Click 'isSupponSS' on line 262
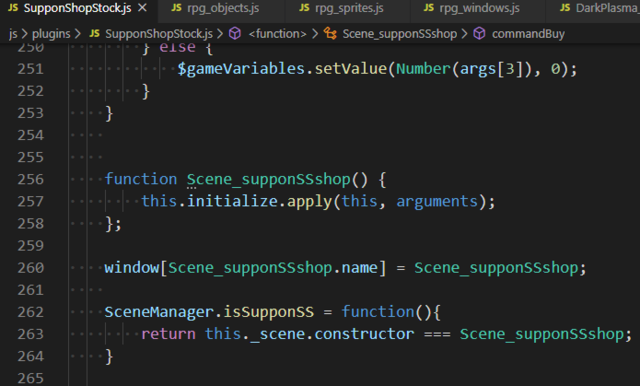This screenshot has height=386, width=640. point(269,312)
